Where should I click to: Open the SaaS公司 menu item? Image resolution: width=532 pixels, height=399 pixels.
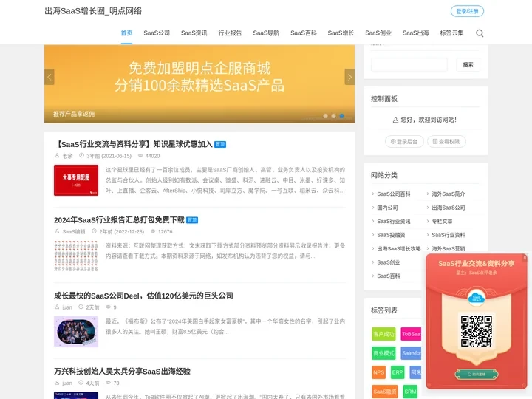[x=157, y=33]
